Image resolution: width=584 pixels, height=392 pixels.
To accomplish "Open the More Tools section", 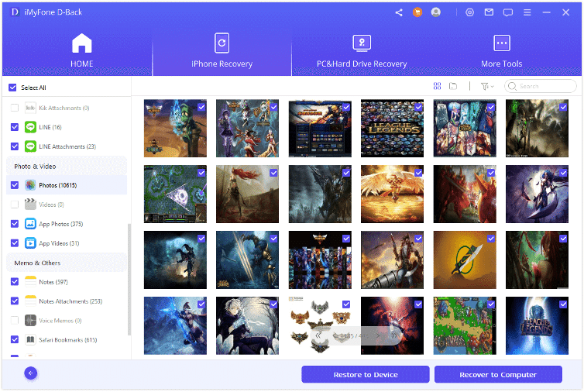I will coord(501,51).
